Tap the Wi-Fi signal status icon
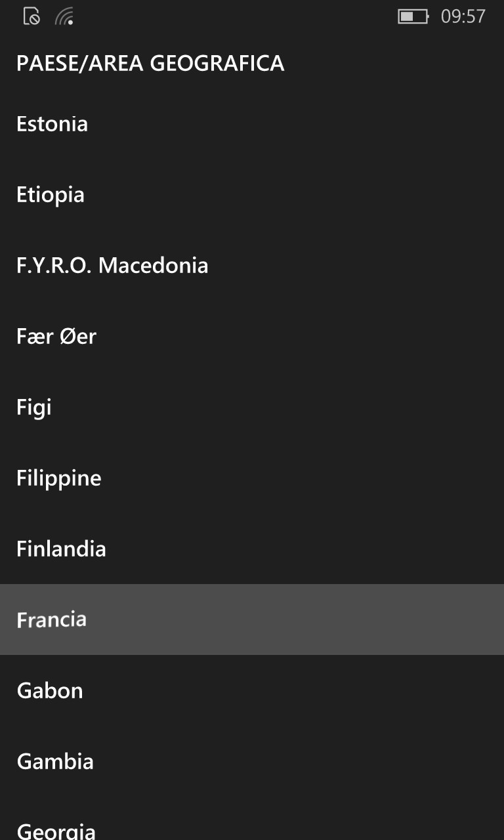504x840 pixels. pos(64,16)
